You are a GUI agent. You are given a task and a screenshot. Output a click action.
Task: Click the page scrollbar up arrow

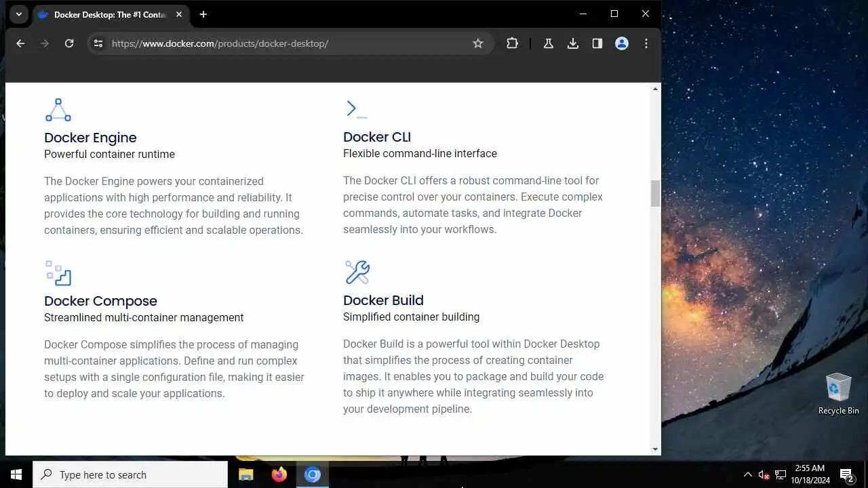(x=655, y=89)
